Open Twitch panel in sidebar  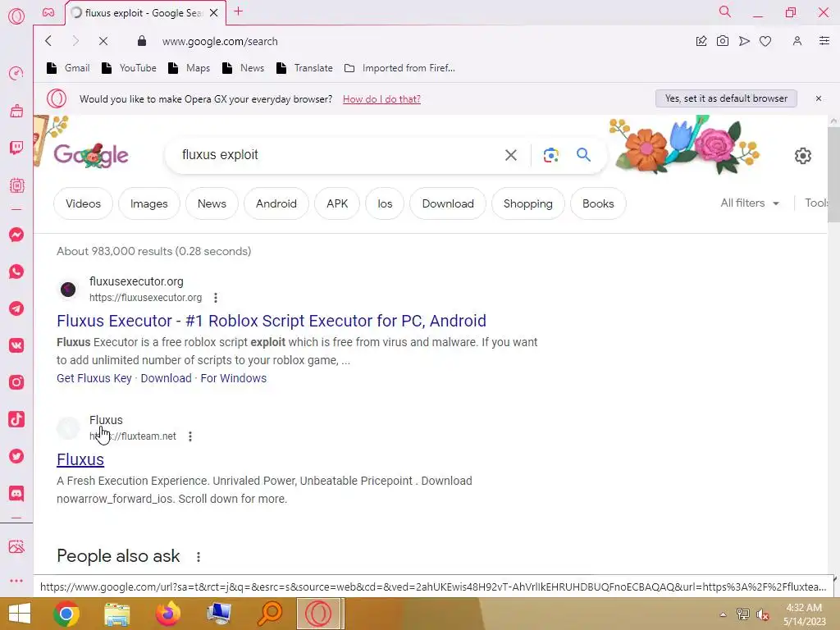(16, 148)
